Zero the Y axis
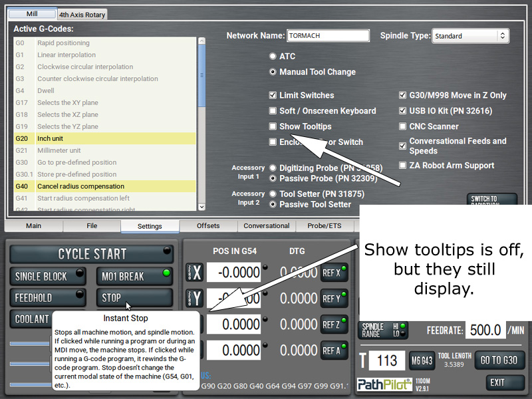The height and width of the screenshot is (399, 532). point(193,299)
